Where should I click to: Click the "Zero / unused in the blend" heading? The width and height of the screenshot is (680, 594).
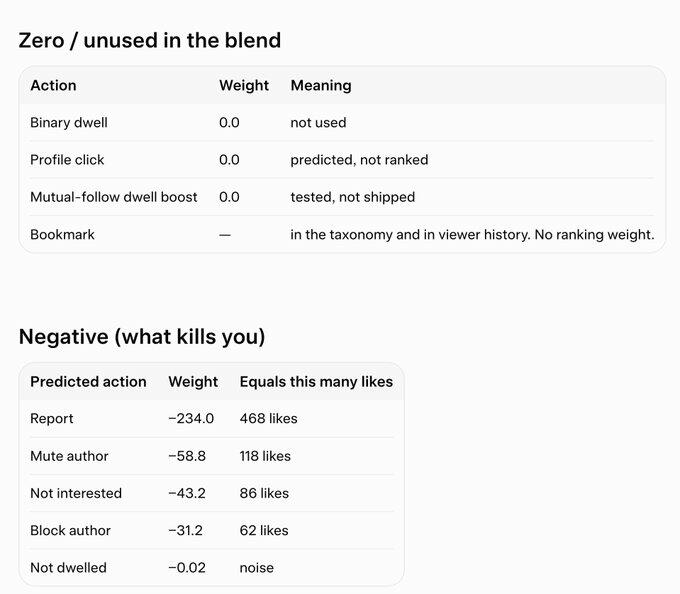click(x=150, y=40)
